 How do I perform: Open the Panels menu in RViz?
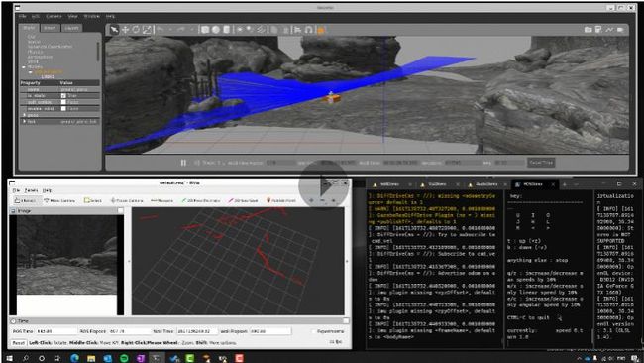[32, 190]
